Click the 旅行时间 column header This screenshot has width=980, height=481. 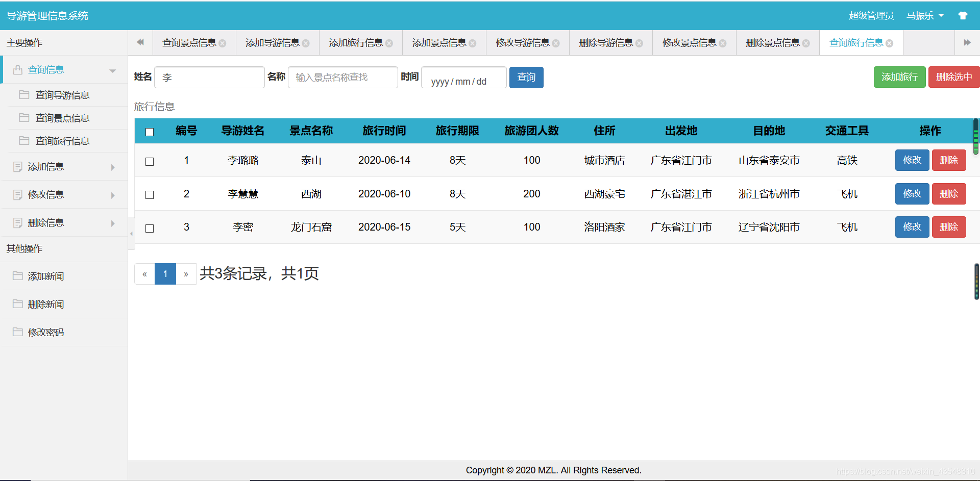pyautogui.click(x=384, y=131)
